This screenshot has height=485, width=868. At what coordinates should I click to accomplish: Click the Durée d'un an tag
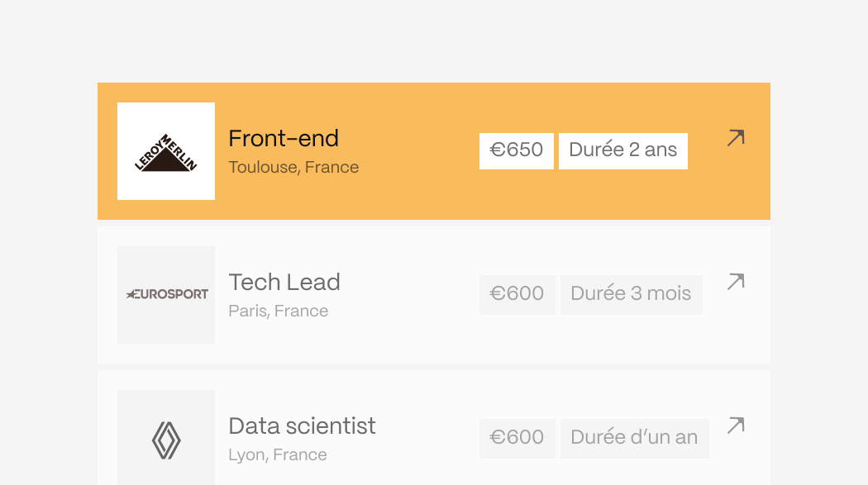pyautogui.click(x=634, y=439)
